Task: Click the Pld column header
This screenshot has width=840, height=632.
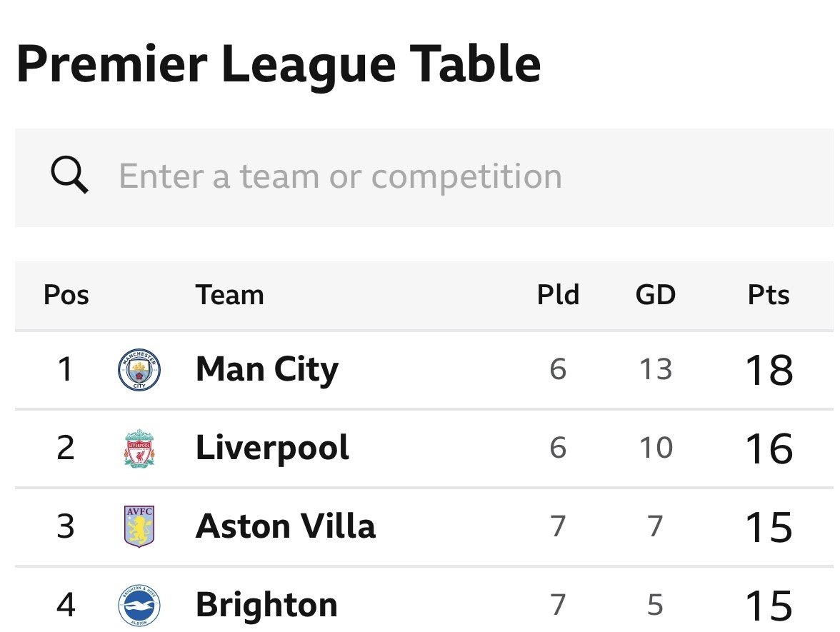Action: 559,294
